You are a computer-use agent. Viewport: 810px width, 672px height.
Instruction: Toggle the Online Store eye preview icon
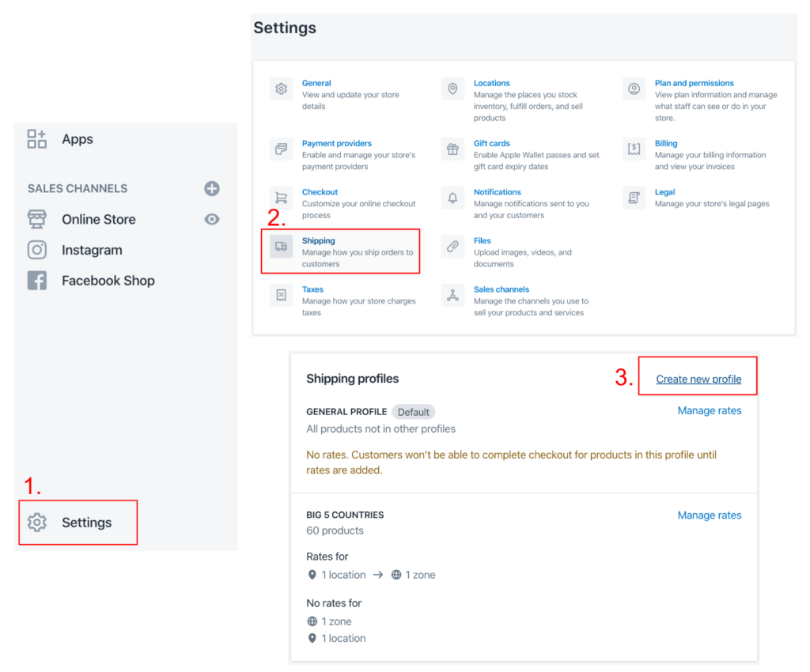(211, 219)
